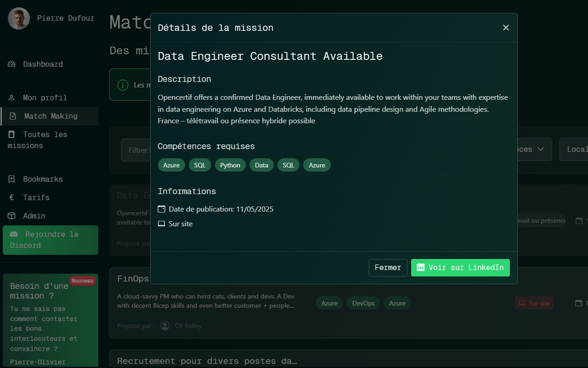Click Data Engineer Consultant Available dialog title
The image size is (588, 368).
(270, 56)
